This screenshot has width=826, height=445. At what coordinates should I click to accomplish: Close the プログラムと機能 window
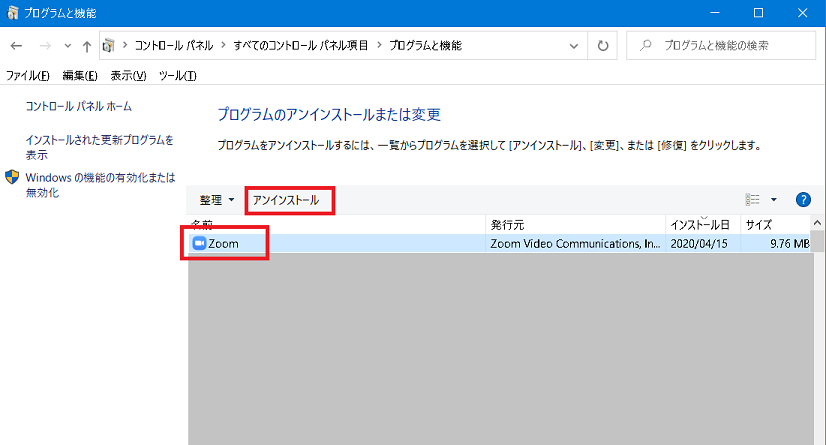click(x=802, y=13)
